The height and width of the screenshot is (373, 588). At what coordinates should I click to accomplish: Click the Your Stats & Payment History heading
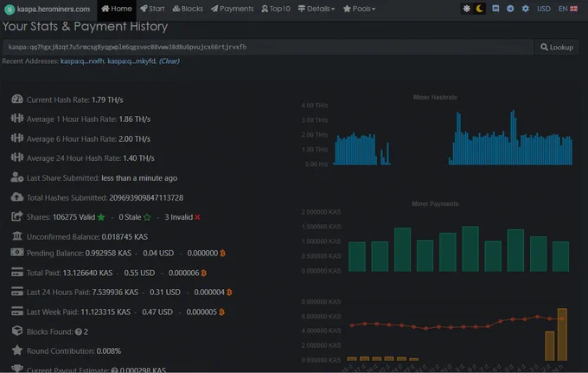pos(85,27)
